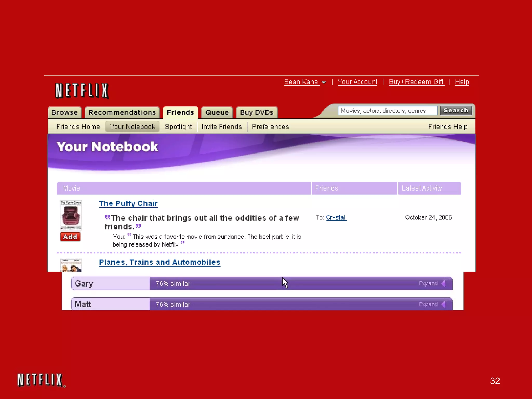Open the Crystal friend link
532x399 pixels.
click(336, 217)
